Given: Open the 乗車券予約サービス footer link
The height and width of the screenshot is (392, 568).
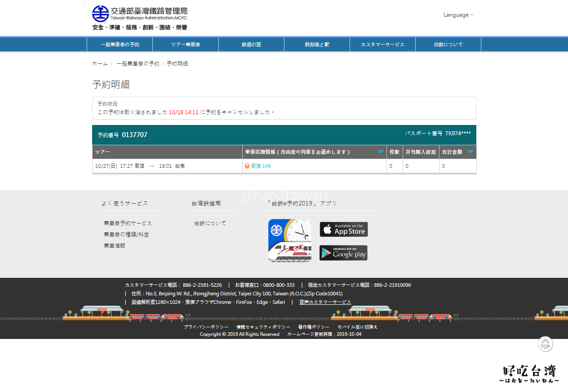Looking at the screenshot, I should click(x=128, y=223).
